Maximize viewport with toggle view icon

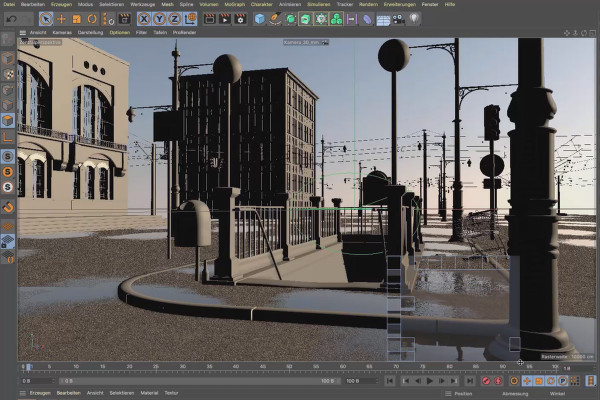click(593, 33)
